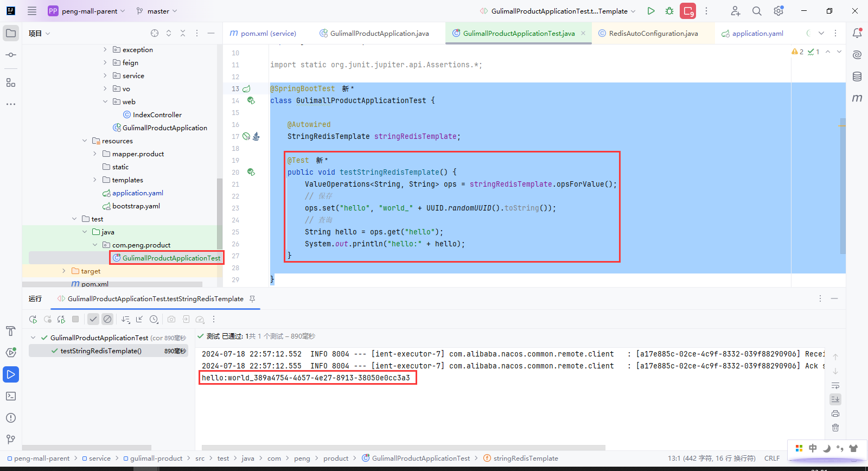The width and height of the screenshot is (868, 471).
Task: Show hidden editor tabs dropdown
Action: point(821,33)
